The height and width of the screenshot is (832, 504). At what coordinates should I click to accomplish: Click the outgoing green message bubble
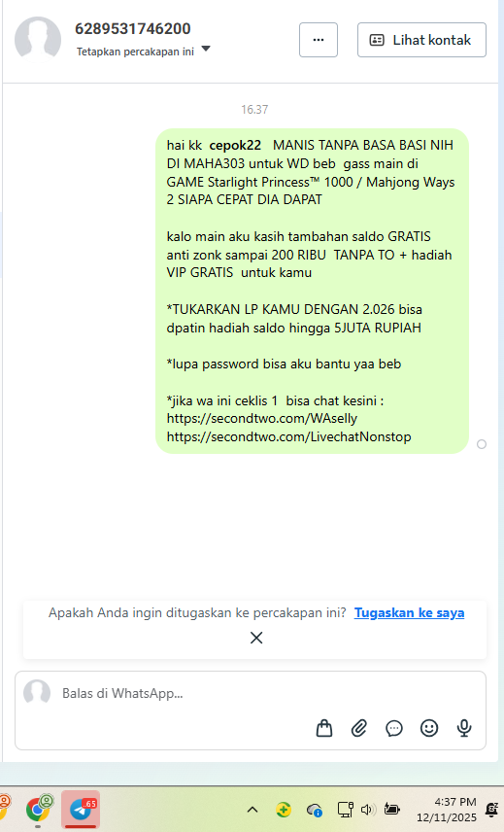(312, 291)
